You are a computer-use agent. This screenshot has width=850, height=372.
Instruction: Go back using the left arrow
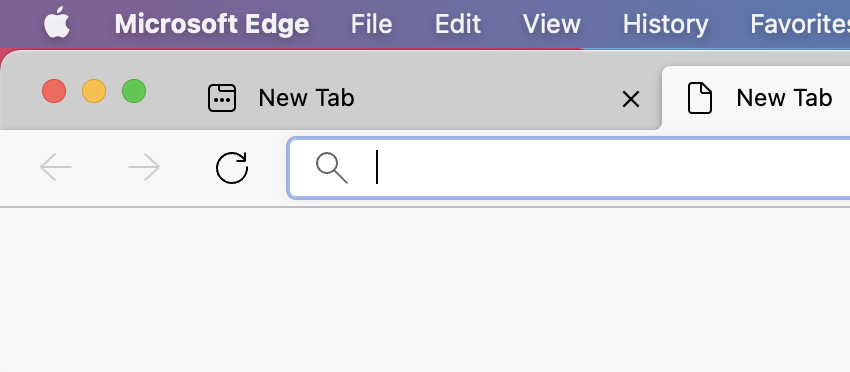56,167
